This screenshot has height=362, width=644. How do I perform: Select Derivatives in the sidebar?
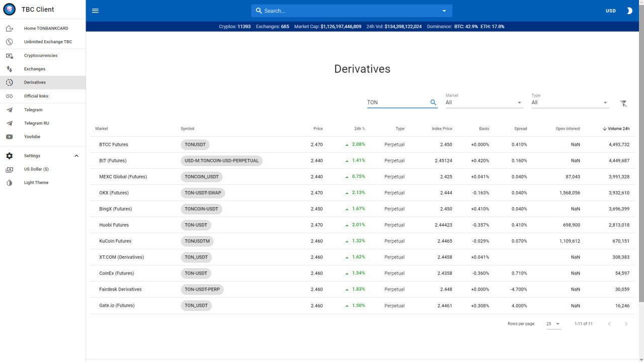43,82
